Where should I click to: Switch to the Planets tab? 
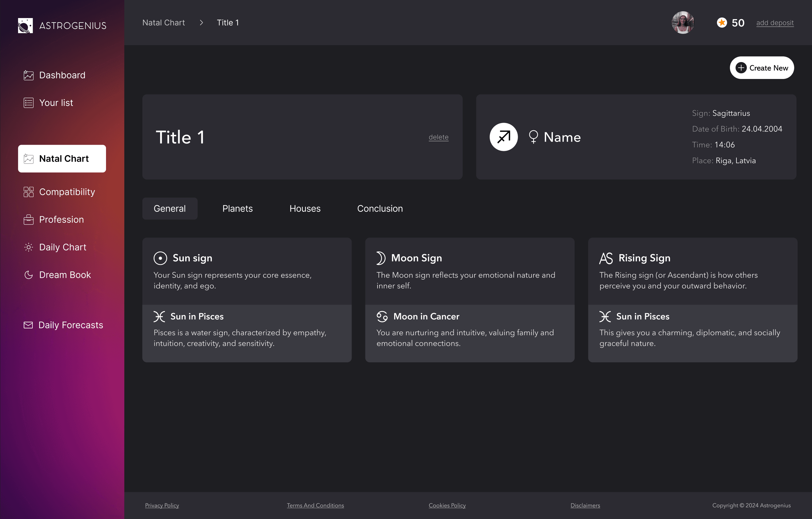pyautogui.click(x=237, y=208)
